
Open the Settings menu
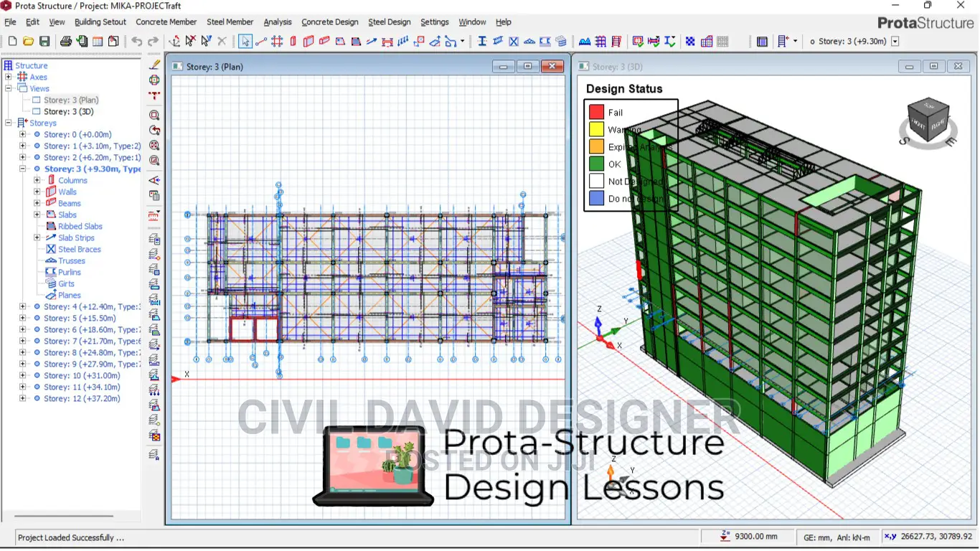click(435, 22)
